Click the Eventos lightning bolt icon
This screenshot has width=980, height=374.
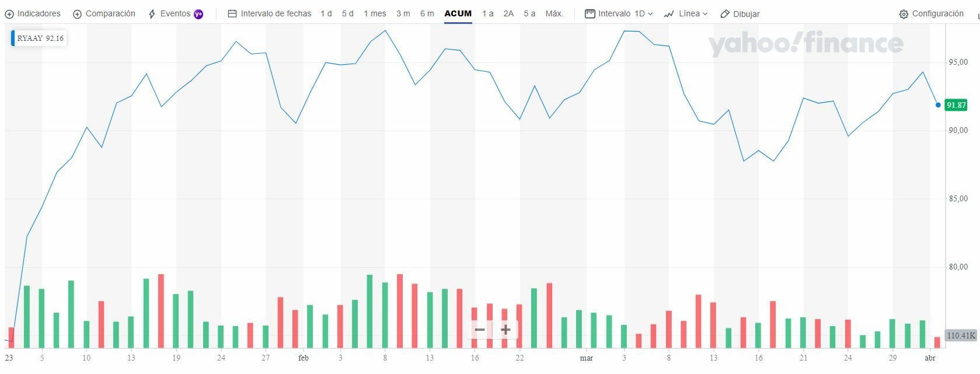point(152,14)
